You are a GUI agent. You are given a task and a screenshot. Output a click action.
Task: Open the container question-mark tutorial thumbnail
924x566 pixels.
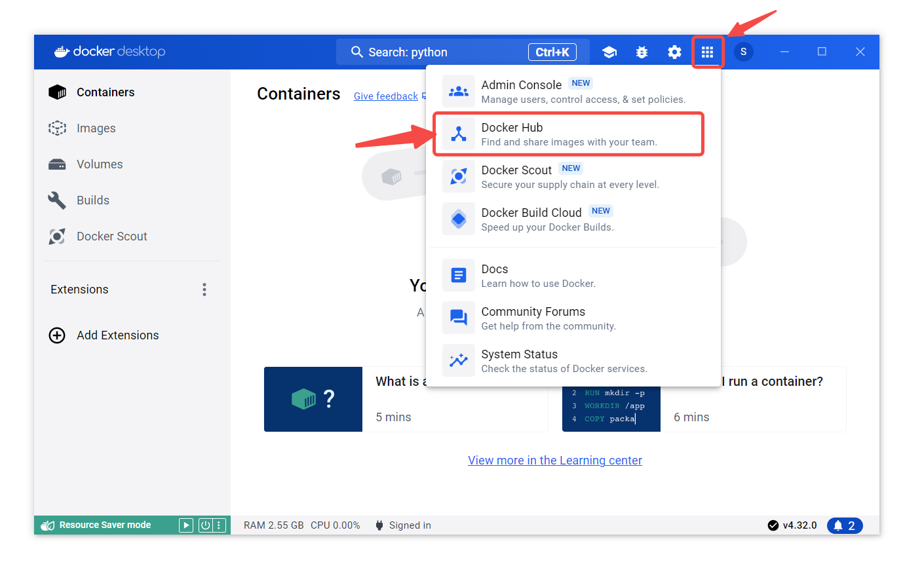click(313, 399)
